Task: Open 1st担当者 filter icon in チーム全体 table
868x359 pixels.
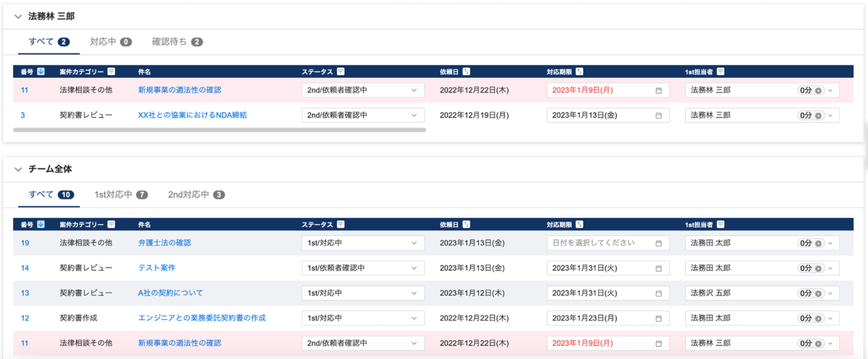Action: [720, 224]
